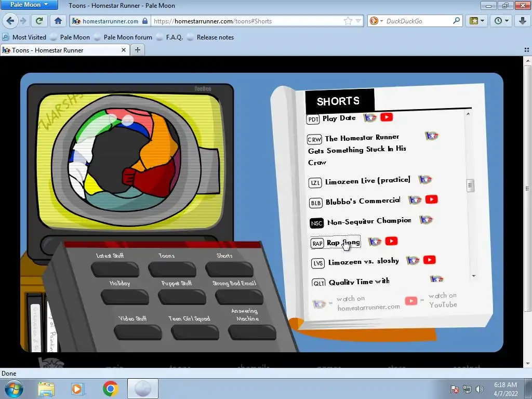532x399 pixels.
Task: Open YouTube link for Play Date
Action: 387,117
